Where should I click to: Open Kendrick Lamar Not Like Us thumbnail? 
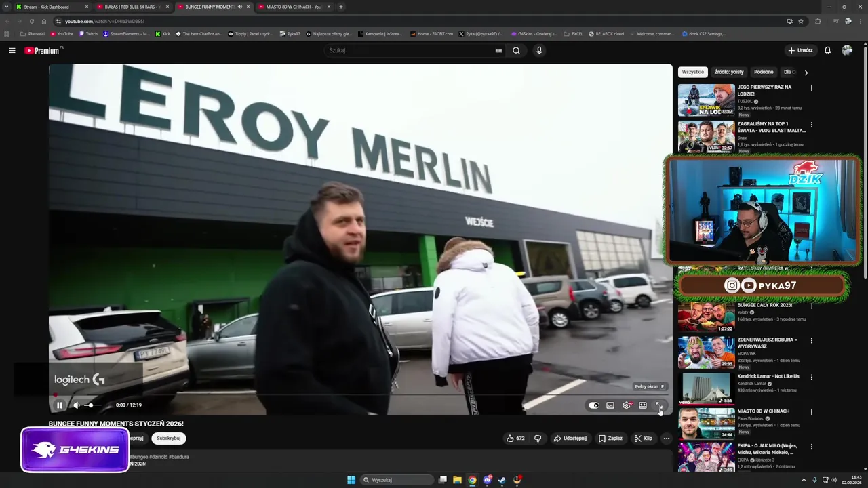point(706,388)
